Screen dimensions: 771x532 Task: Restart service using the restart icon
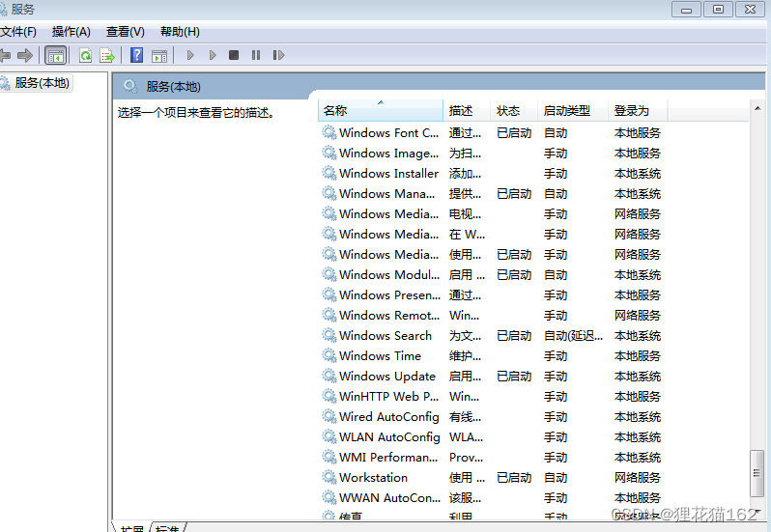pyautogui.click(x=278, y=55)
